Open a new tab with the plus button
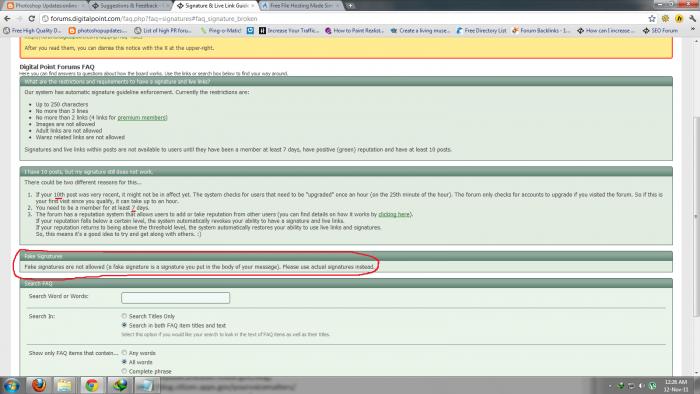This screenshot has width=700, height=394. (350, 6)
